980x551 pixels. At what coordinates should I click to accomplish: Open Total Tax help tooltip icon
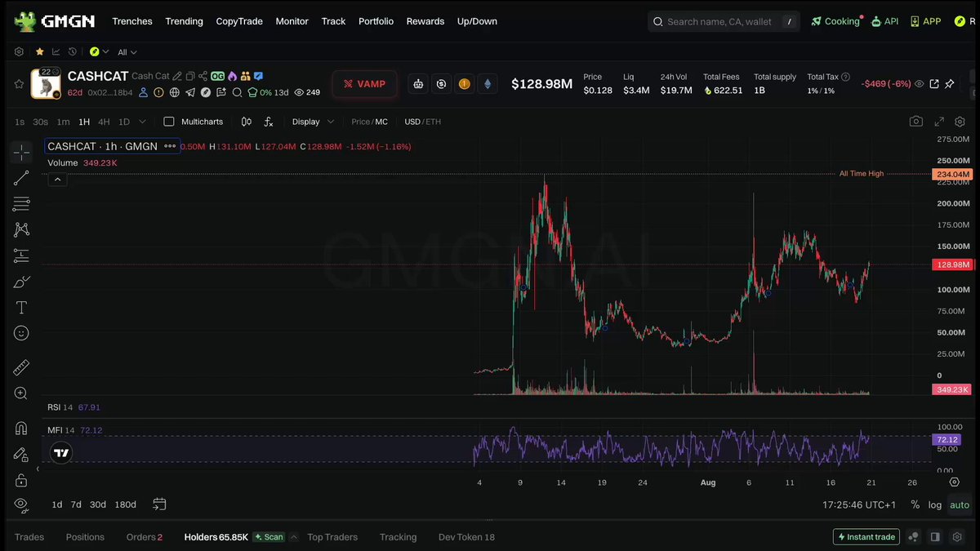pos(845,77)
